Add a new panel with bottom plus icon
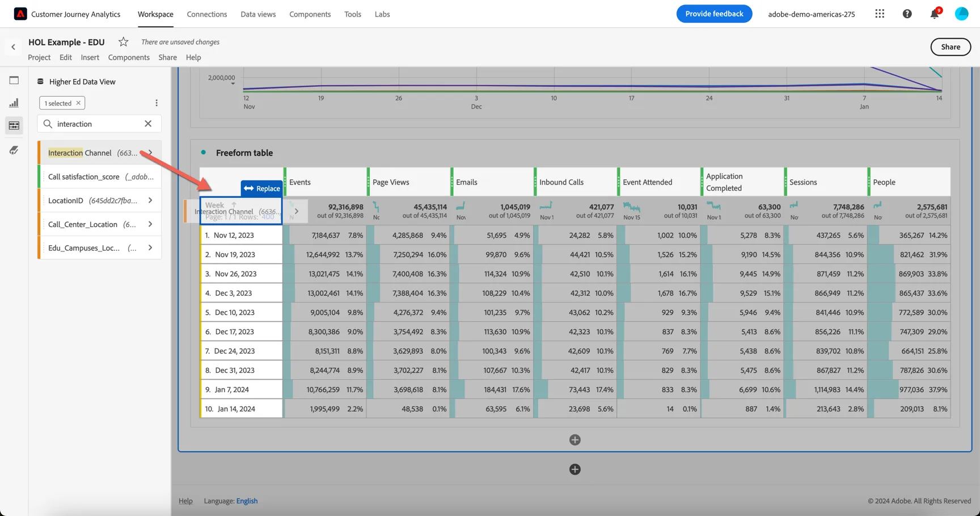Screen dimensions: 980x516 click(x=575, y=469)
